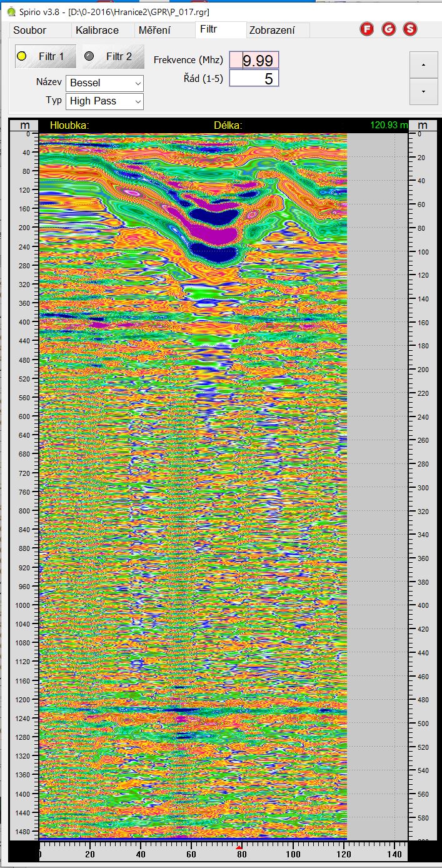
Task: Click the red G circle icon
Action: [x=388, y=29]
